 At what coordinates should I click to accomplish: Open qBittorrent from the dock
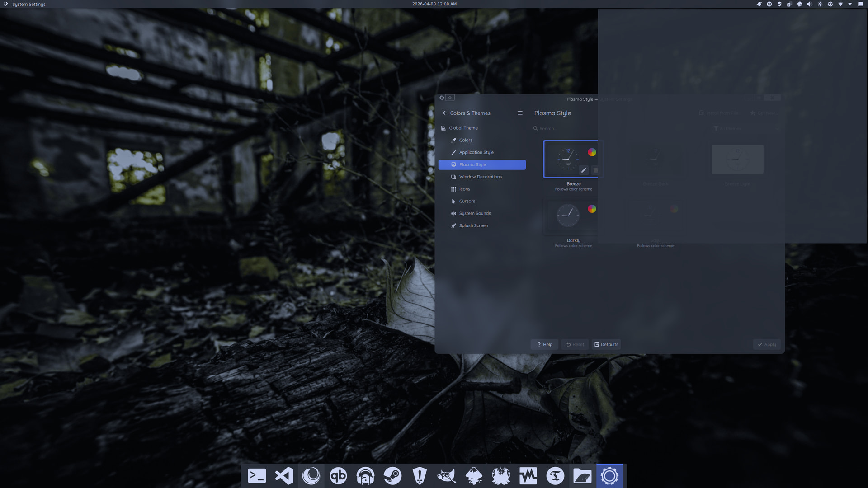click(x=338, y=476)
